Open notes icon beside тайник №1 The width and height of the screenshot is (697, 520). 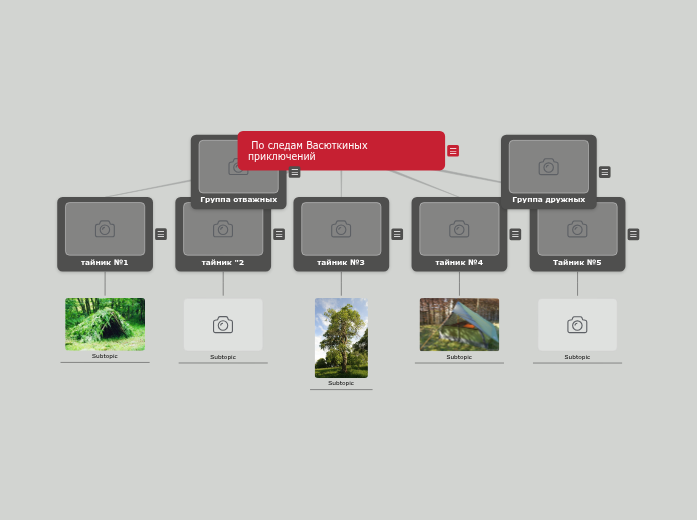coord(161,234)
